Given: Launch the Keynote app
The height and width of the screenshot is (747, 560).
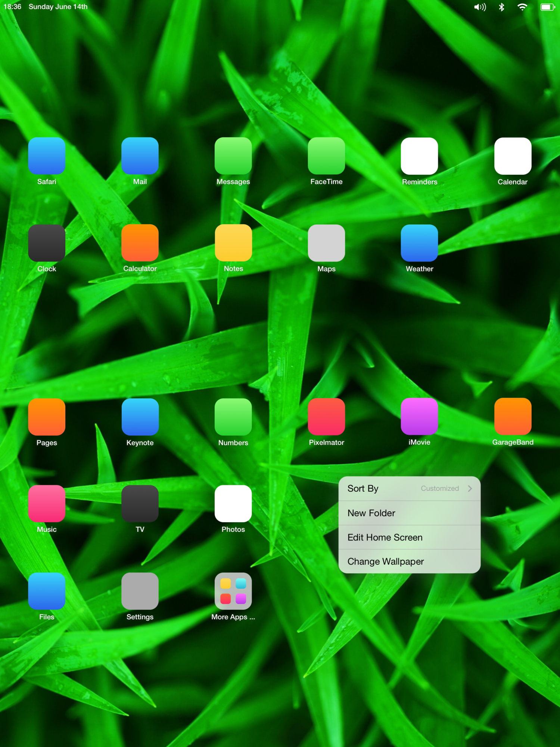Looking at the screenshot, I should click(140, 417).
